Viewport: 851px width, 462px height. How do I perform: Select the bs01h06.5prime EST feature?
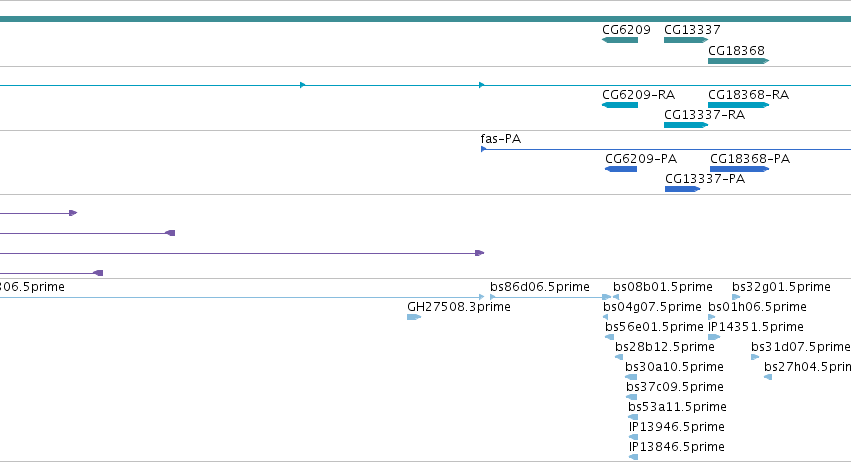click(712, 317)
